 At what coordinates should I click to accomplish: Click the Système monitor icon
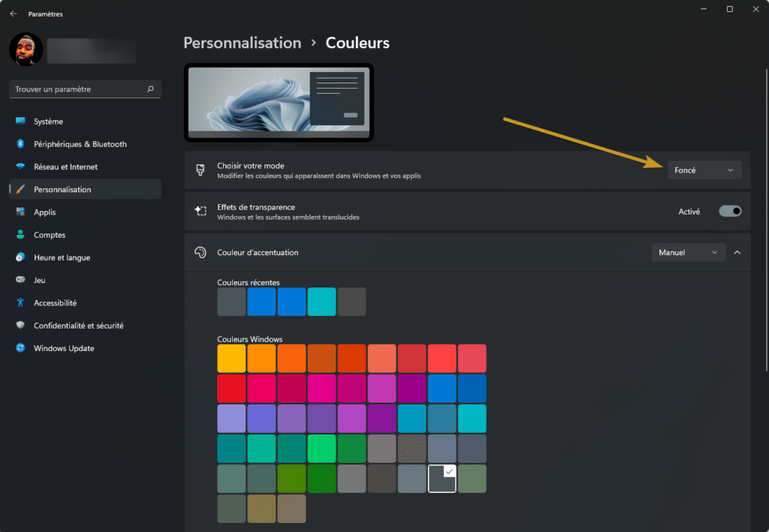pos(20,121)
